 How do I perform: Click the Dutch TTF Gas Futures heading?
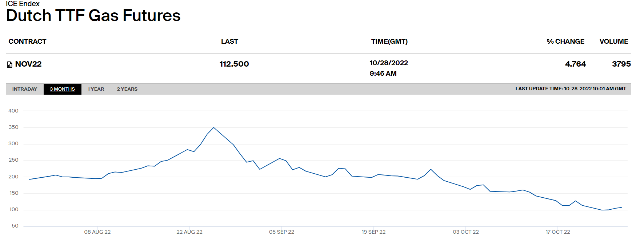pos(93,16)
